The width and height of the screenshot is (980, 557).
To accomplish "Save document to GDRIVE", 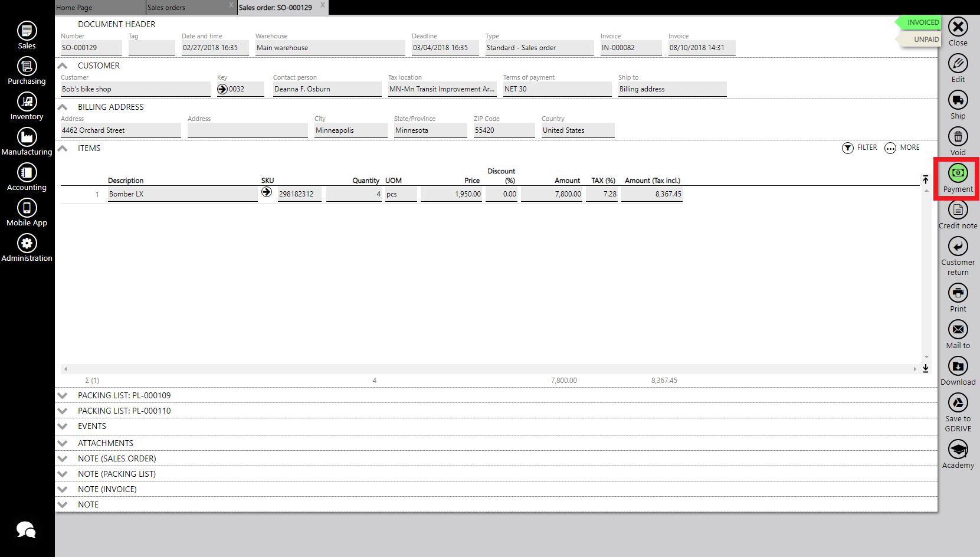I will pos(958,403).
